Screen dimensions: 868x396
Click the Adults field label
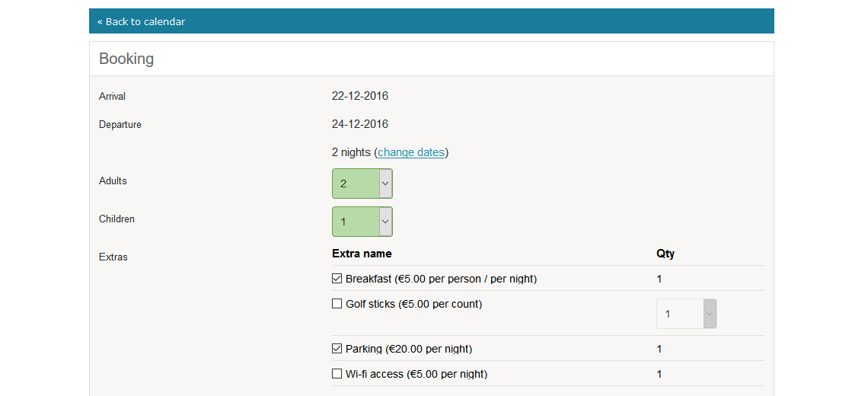tap(113, 180)
